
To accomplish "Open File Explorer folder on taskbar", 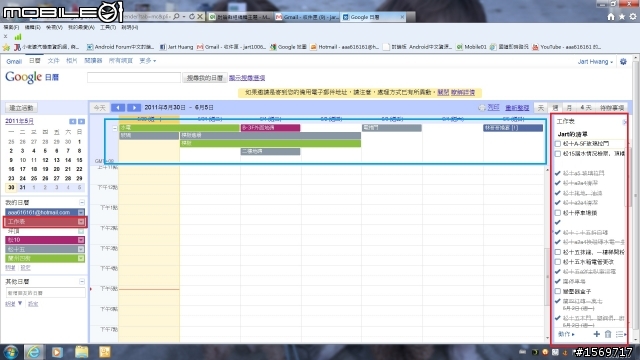I will tap(81, 352).
